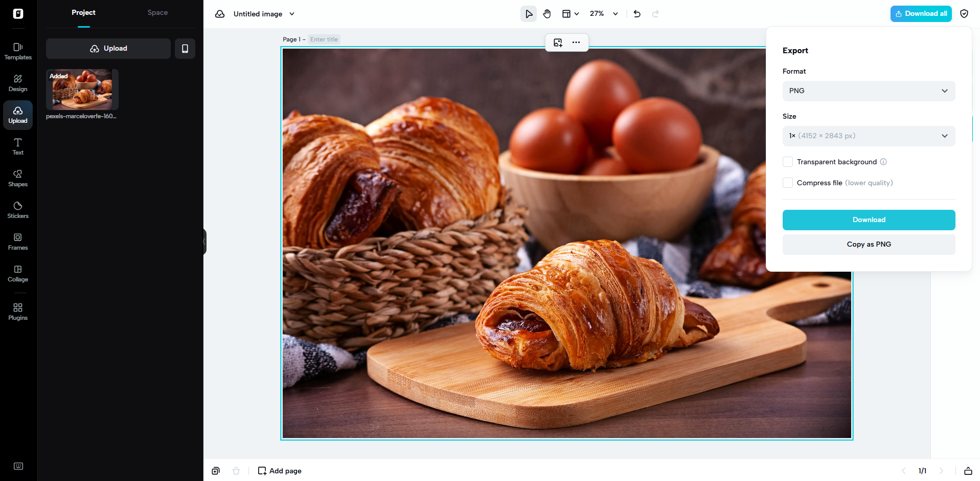Image resolution: width=980 pixels, height=481 pixels.
Task: Open the Text panel
Action: click(x=18, y=146)
